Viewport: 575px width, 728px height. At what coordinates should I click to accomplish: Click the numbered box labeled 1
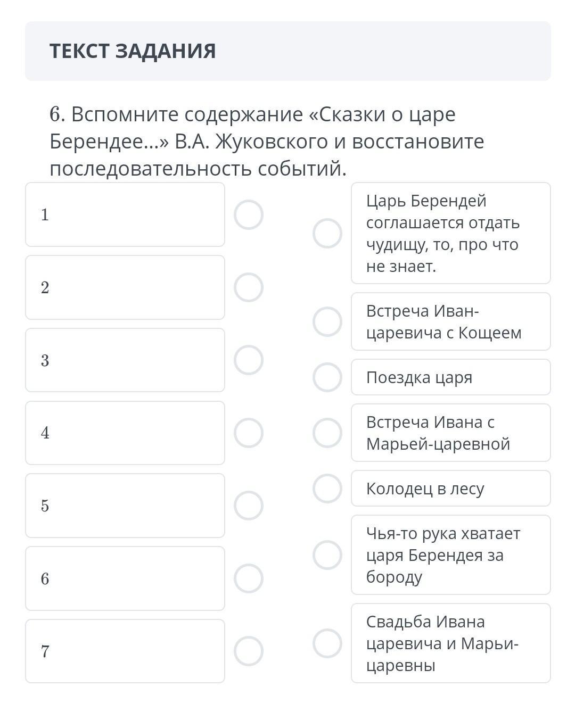pyautogui.click(x=125, y=215)
